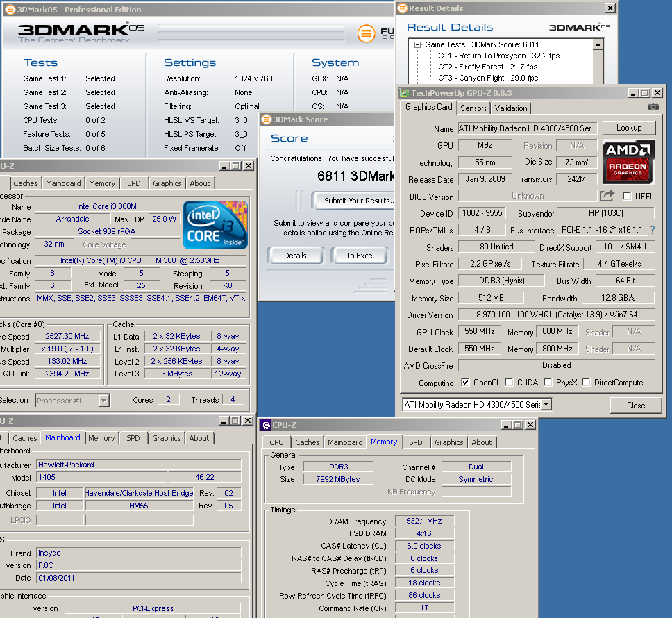
Task: Click the Southbridge HM55 field
Action: [139, 506]
